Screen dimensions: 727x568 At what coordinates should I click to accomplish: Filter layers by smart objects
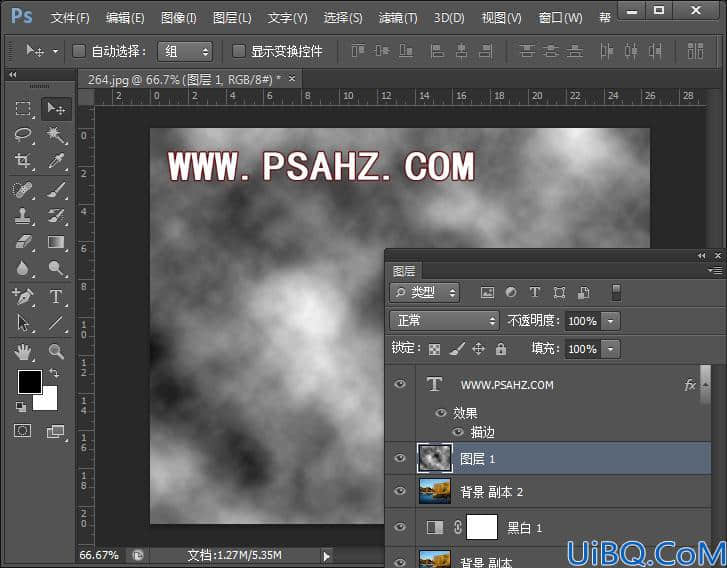(583, 293)
